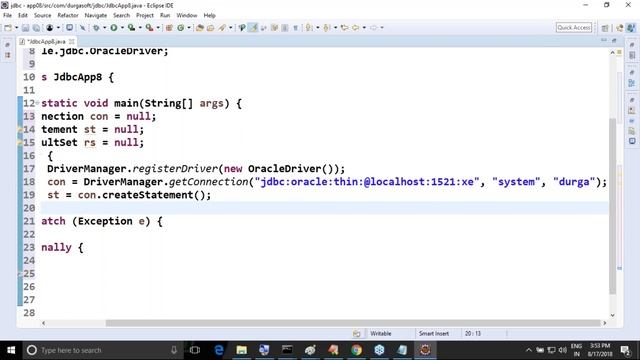Click the Coverage launch icon
This screenshot has width=640, height=360.
point(131,28)
